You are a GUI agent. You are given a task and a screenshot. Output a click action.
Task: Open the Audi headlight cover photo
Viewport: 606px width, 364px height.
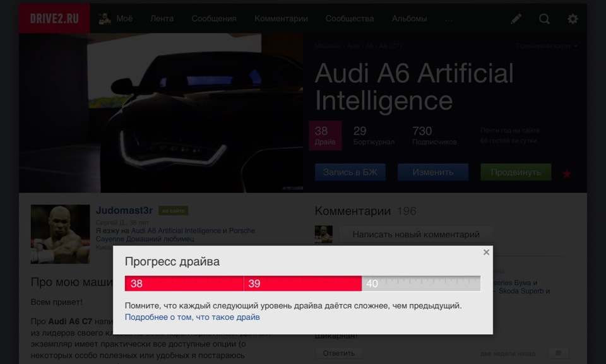pos(161,112)
